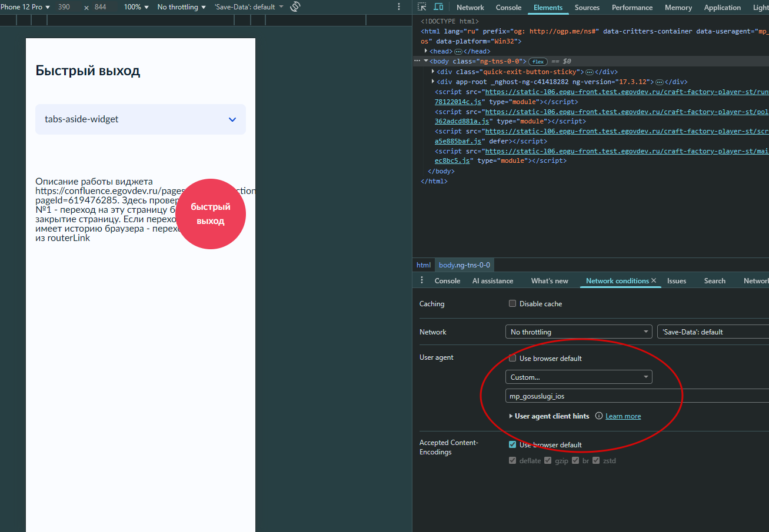Screen dimensions: 769x532
Task: Open device toolbar more options menu
Action: coord(399,7)
